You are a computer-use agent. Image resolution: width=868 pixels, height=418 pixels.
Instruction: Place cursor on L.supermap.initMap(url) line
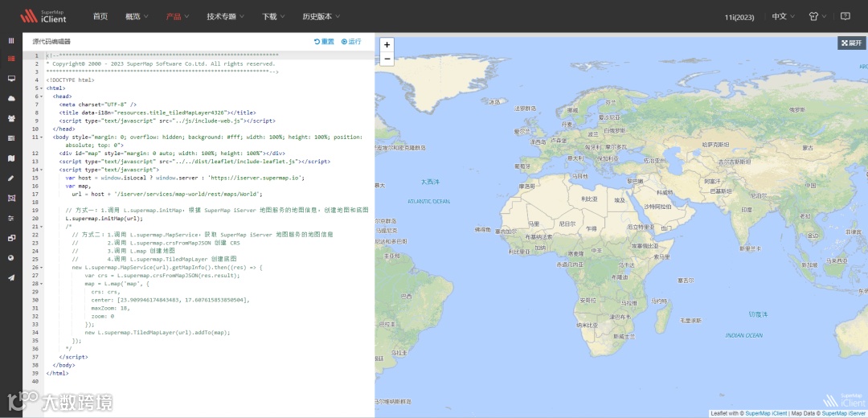(104, 218)
